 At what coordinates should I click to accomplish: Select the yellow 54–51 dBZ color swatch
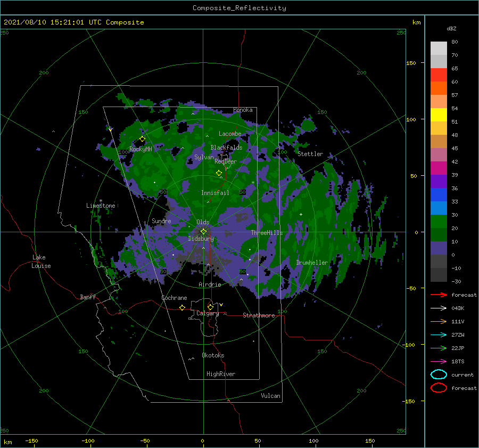(439, 115)
